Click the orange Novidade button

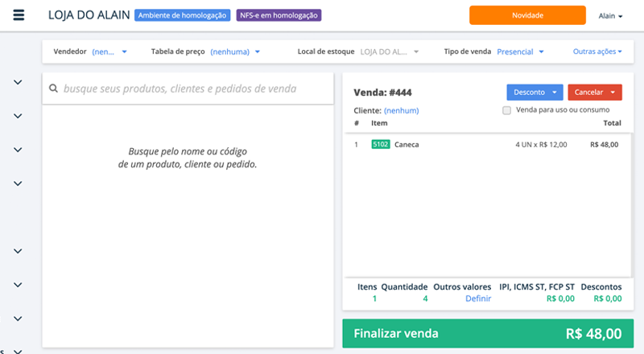pyautogui.click(x=527, y=15)
